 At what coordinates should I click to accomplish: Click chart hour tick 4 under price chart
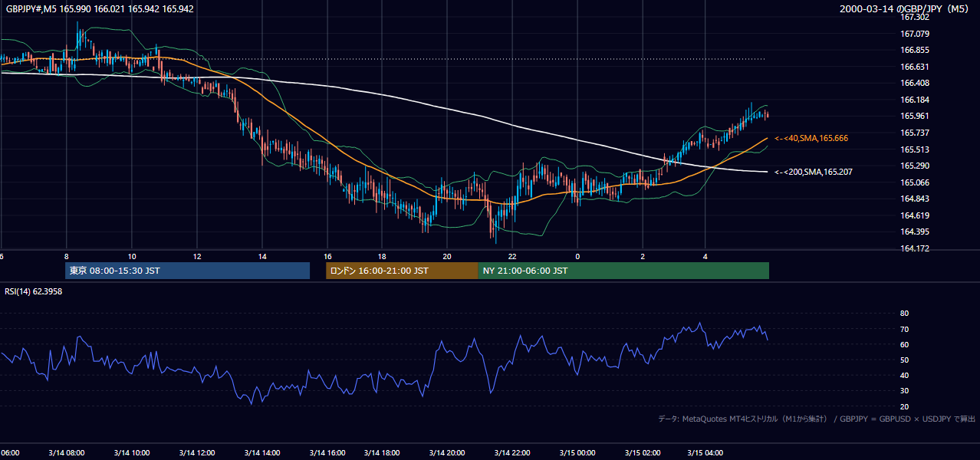click(x=705, y=257)
